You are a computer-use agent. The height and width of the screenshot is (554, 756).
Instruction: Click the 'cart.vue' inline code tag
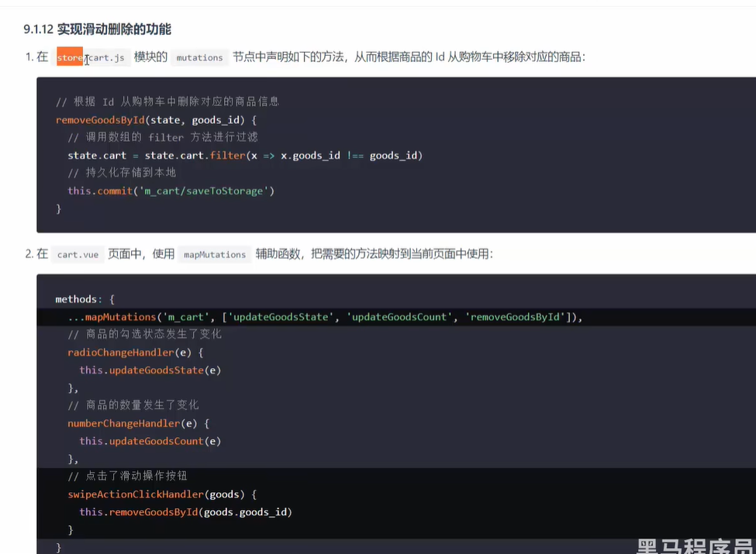tap(78, 254)
